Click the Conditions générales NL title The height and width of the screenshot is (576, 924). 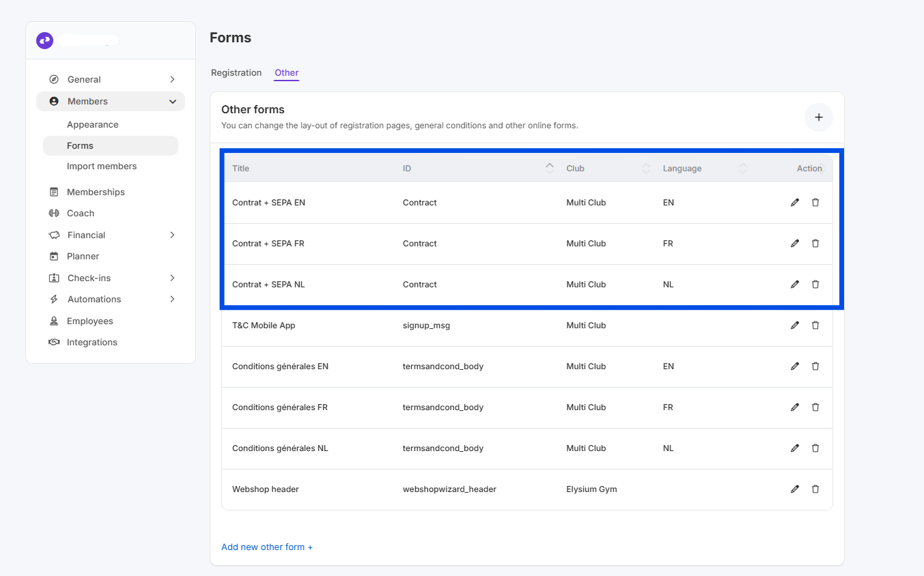[280, 448]
